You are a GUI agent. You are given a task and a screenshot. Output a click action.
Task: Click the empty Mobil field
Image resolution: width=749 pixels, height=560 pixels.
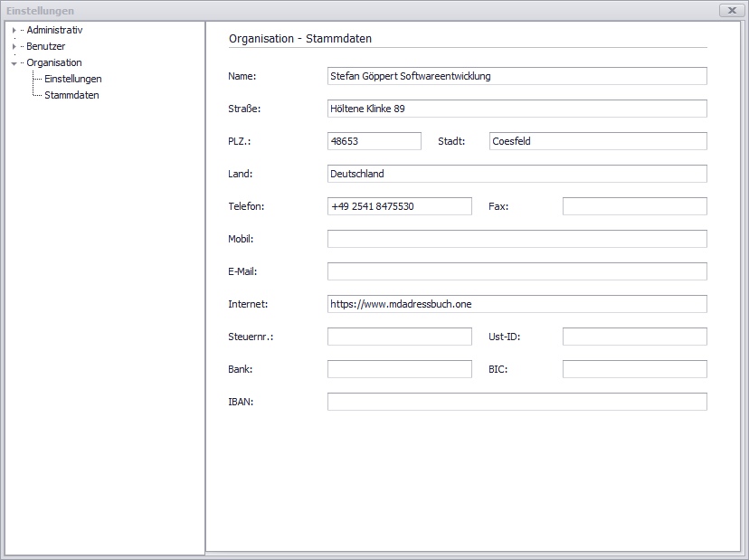(x=517, y=239)
